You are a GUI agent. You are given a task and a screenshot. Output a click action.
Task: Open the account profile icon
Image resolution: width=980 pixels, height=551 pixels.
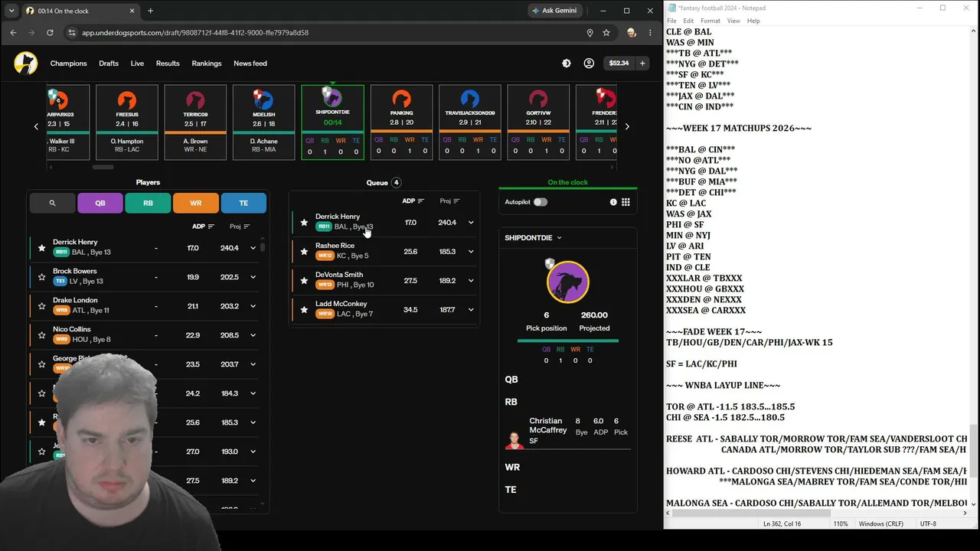[x=589, y=64]
